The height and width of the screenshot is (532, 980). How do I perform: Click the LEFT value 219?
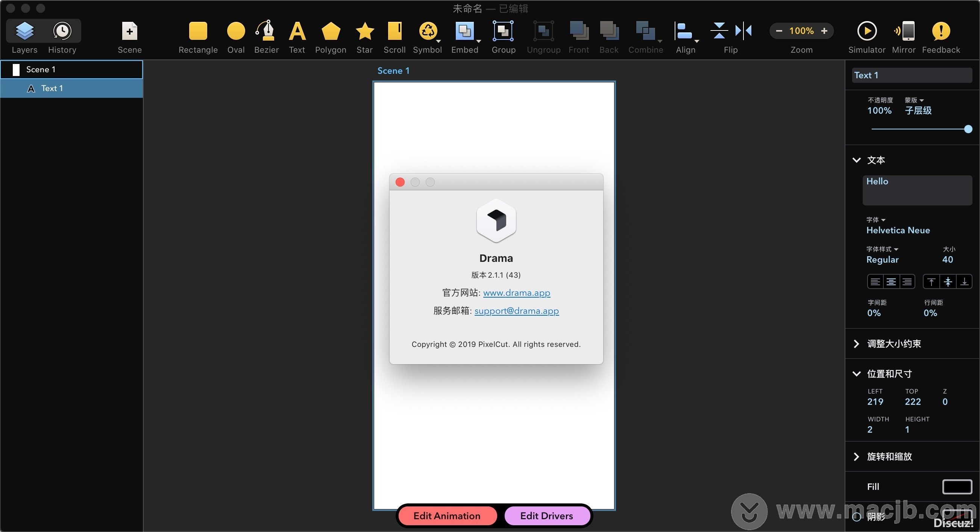click(875, 401)
